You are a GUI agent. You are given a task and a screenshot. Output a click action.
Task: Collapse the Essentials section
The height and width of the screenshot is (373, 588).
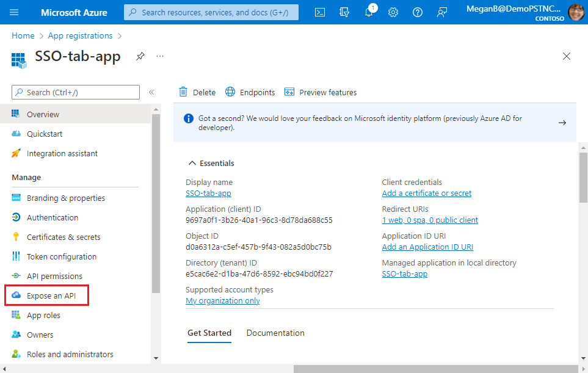(192, 163)
